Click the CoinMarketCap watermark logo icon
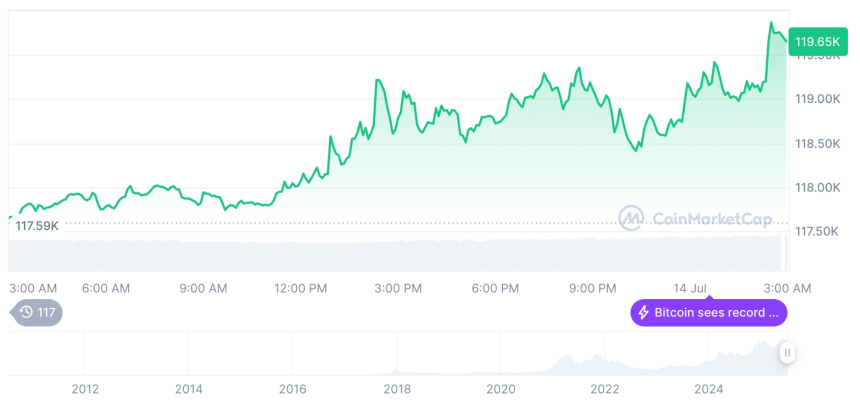Viewport: 860px width, 401px height. [x=631, y=218]
